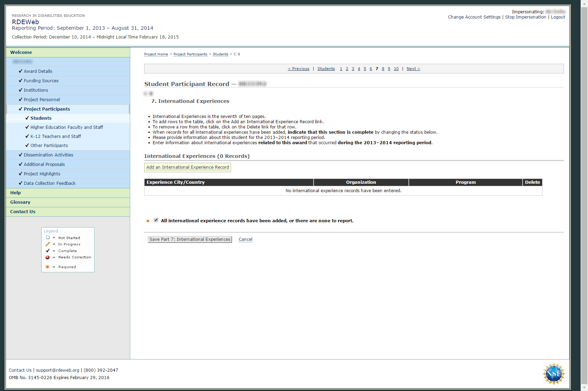Select Students under Project Participants

(x=41, y=118)
